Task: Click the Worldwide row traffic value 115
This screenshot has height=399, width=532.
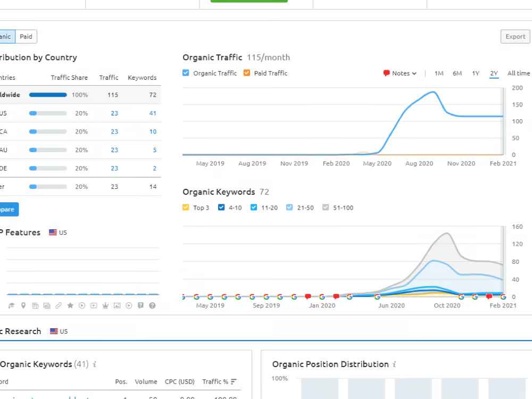Action: point(113,95)
